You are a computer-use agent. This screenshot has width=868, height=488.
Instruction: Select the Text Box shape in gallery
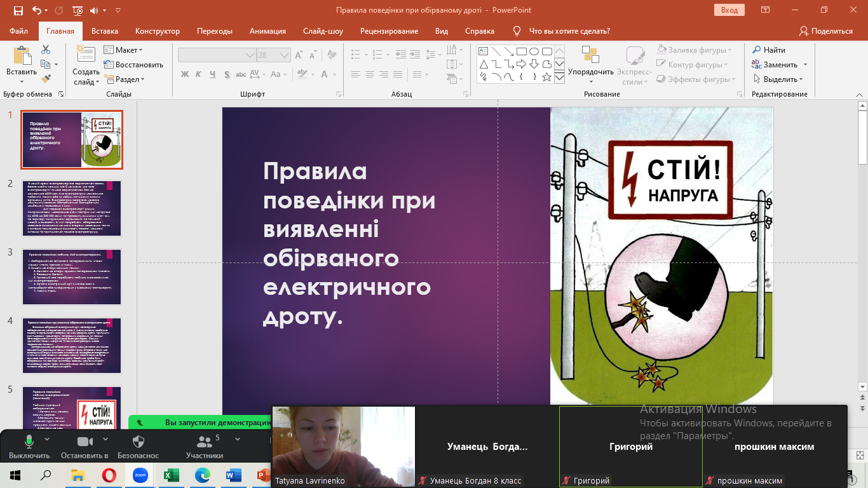(x=483, y=51)
